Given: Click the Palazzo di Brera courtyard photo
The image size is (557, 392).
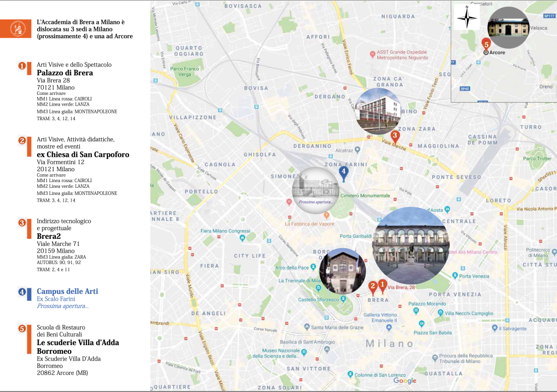Looking at the screenshot, I should pos(411,246).
